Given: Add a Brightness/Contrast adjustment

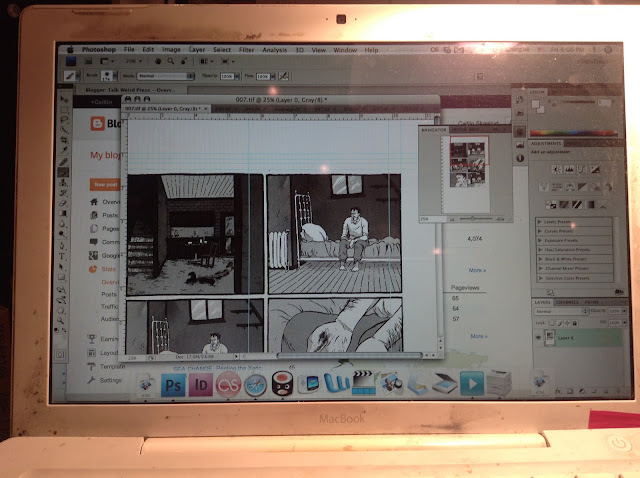Looking at the screenshot, I should 556,169.
